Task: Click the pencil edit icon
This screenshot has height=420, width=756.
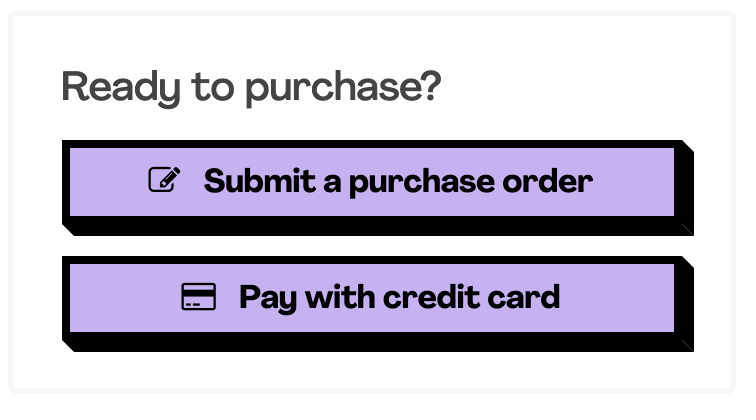Action: tap(164, 179)
